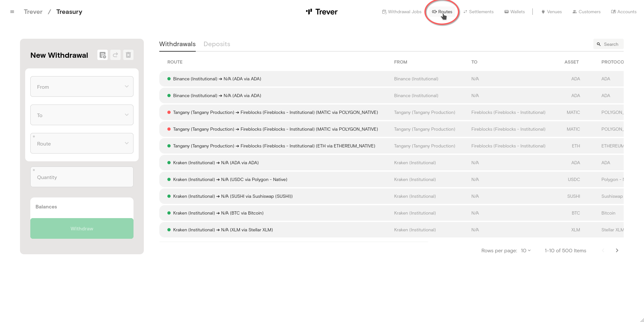This screenshot has width=644, height=322.
Task: Click the Quantity input field
Action: click(x=82, y=177)
